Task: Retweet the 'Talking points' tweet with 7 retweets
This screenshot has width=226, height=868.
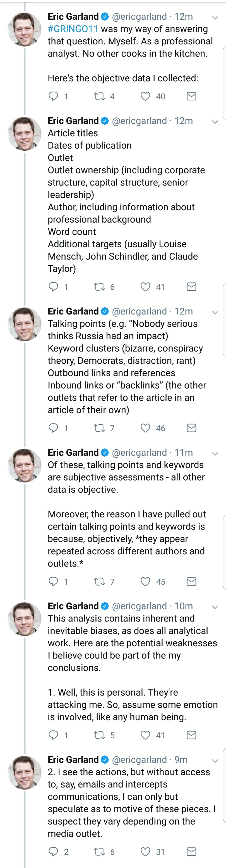Action: click(x=99, y=428)
